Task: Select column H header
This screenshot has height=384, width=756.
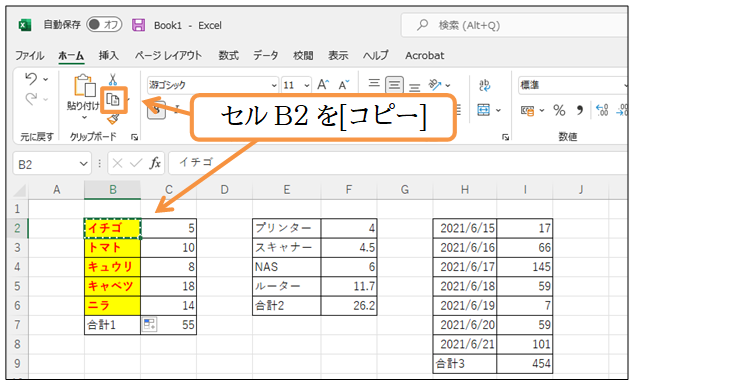Action: click(x=465, y=190)
